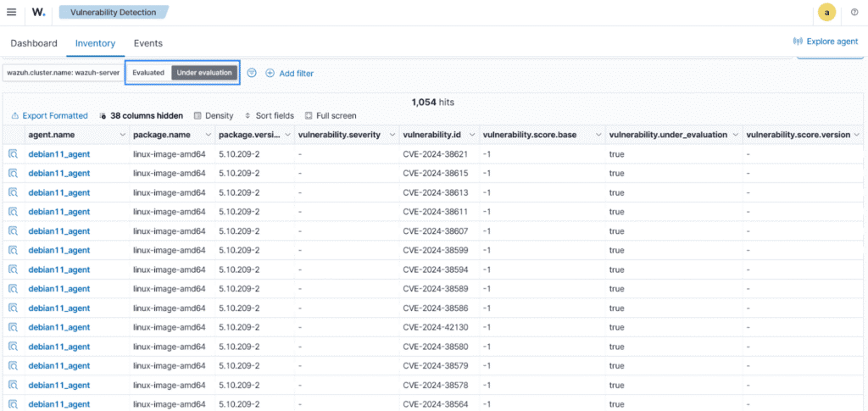Open the user avatar menu
This screenshot has height=411, width=868.
(x=826, y=12)
